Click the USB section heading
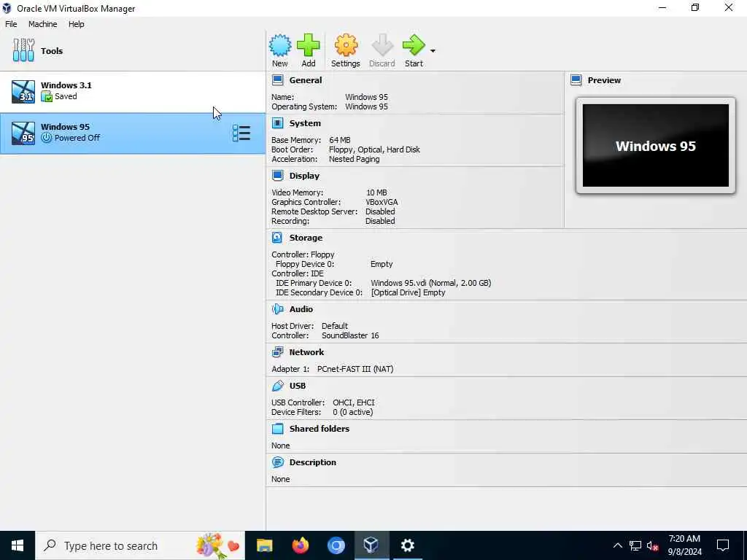Viewport: 747px width, 560px height. click(298, 386)
